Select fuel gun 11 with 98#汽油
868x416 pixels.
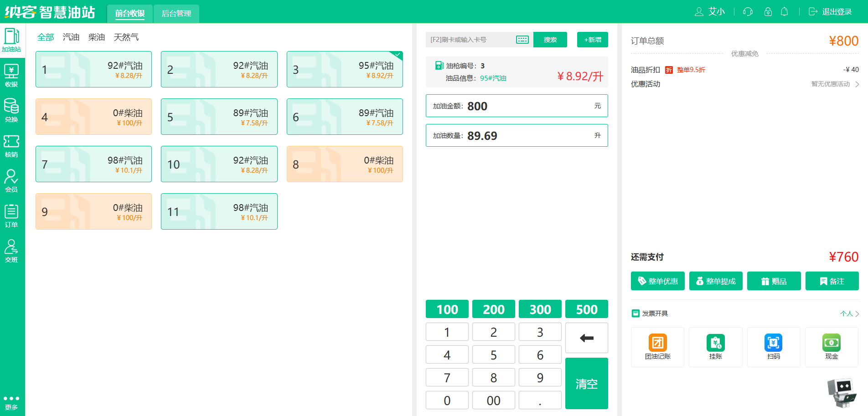point(219,211)
